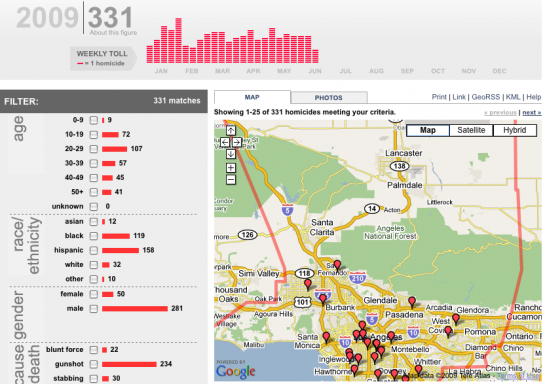Switch to the MAP tab
This screenshot has height=384, width=545.
pyautogui.click(x=252, y=97)
